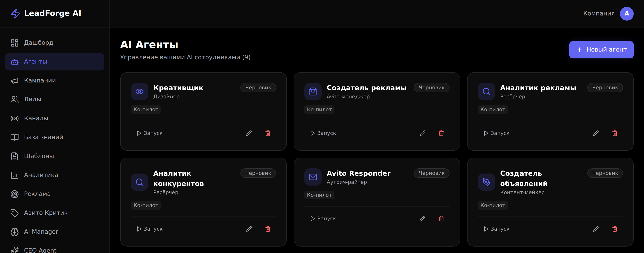644x253 pixels.
Task: Navigate to Каналы
Action: [55, 118]
